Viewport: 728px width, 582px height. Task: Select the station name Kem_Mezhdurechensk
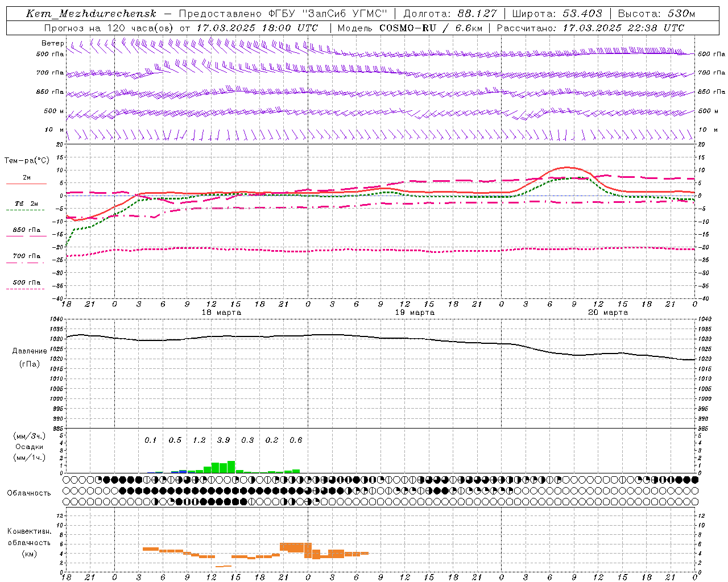(91, 14)
